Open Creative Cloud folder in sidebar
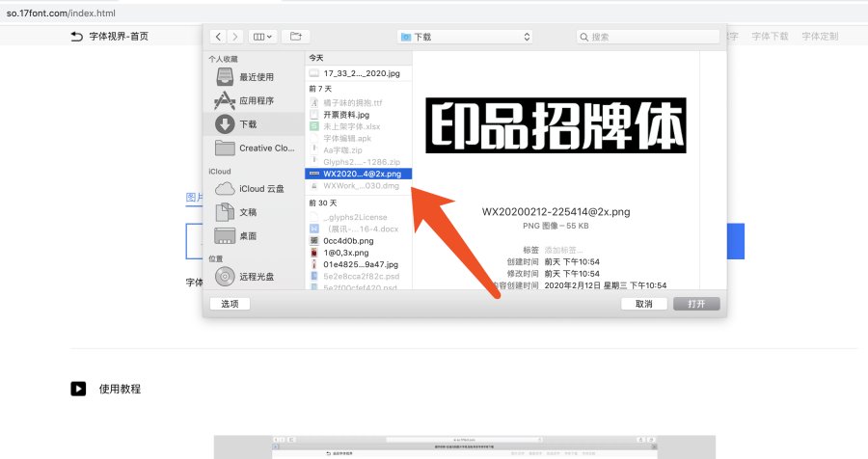 (265, 148)
